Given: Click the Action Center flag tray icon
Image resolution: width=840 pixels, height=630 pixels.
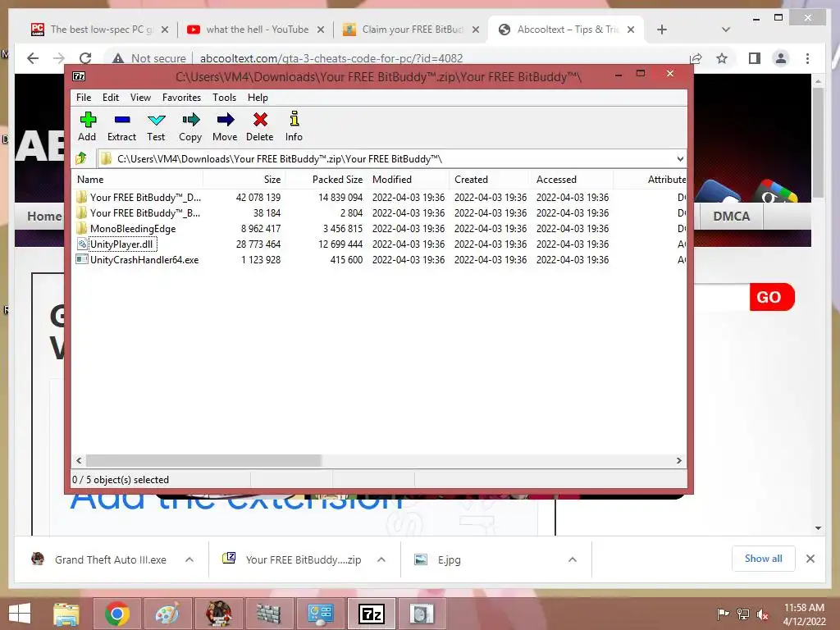Looking at the screenshot, I should click(x=723, y=614).
